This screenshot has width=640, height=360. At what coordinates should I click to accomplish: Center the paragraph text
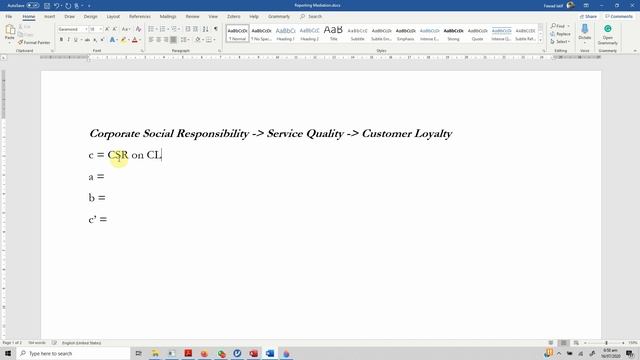coord(159,40)
